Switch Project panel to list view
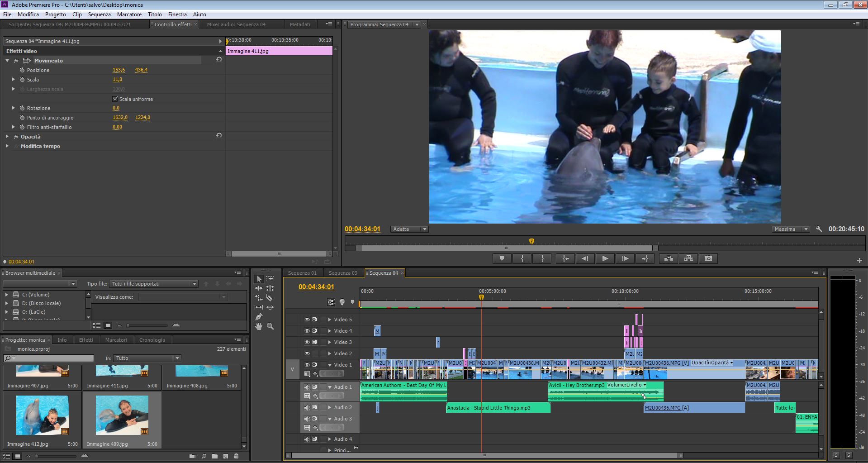Viewport: 868px width, 463px height. [x=6, y=456]
